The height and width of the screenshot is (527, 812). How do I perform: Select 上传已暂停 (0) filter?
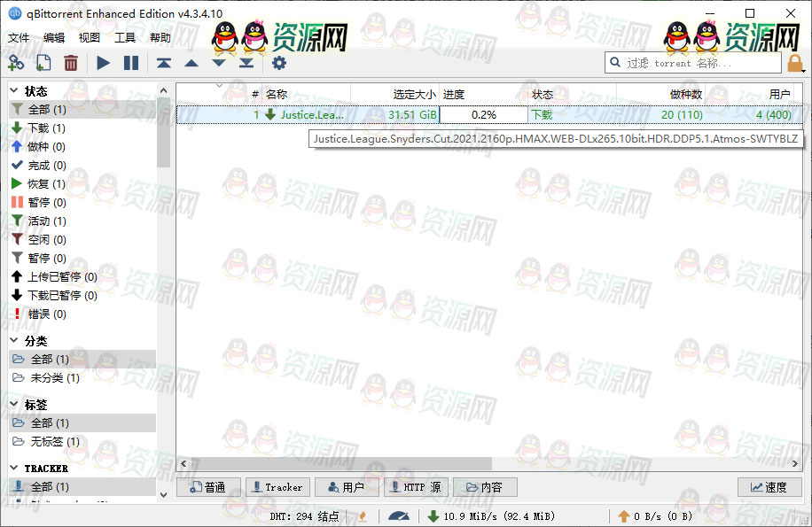[82, 276]
